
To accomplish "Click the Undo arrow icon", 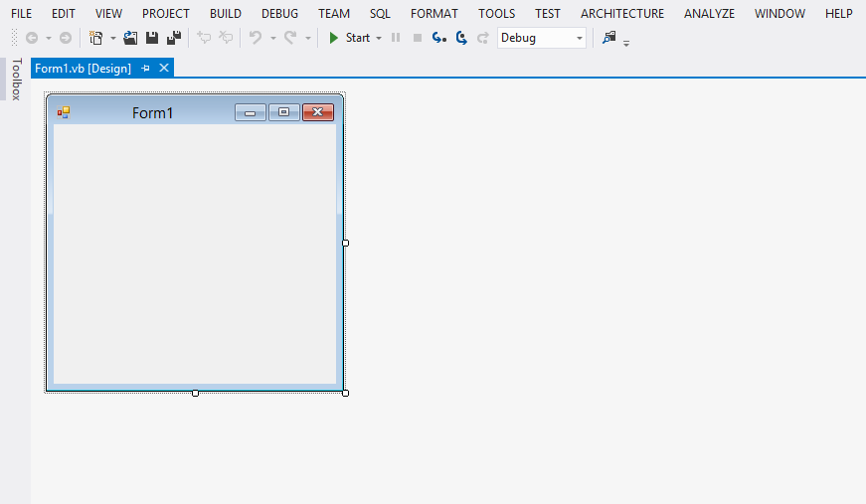I will click(256, 38).
